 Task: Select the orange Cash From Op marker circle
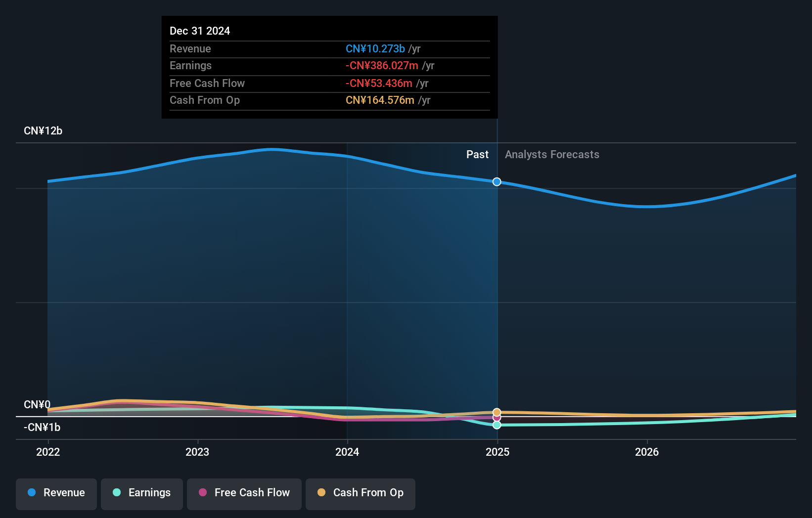[496, 412]
